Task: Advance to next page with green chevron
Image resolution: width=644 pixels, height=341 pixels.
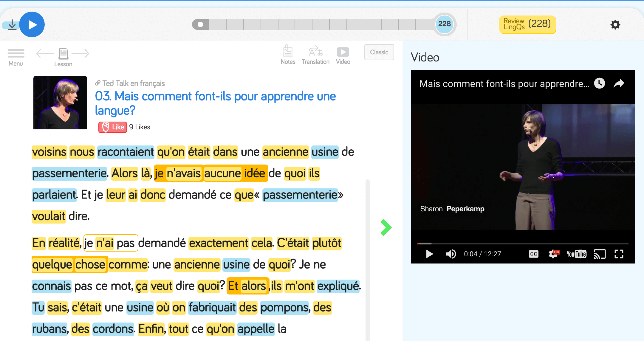Action: tap(386, 227)
